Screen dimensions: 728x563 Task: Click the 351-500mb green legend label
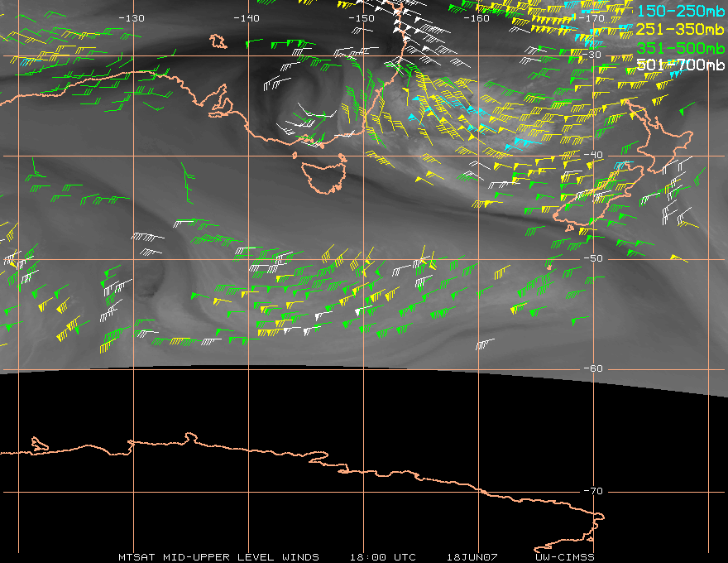click(x=680, y=48)
